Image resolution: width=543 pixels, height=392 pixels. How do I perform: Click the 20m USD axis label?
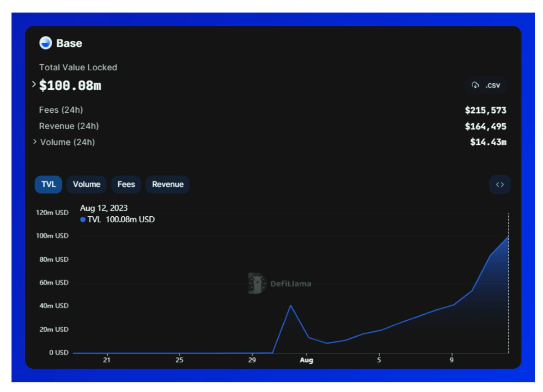pyautogui.click(x=54, y=329)
